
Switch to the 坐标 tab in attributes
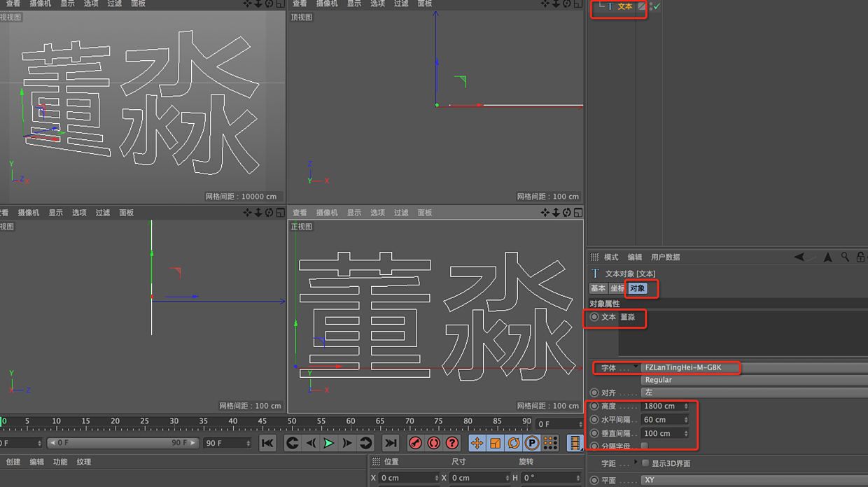point(616,288)
